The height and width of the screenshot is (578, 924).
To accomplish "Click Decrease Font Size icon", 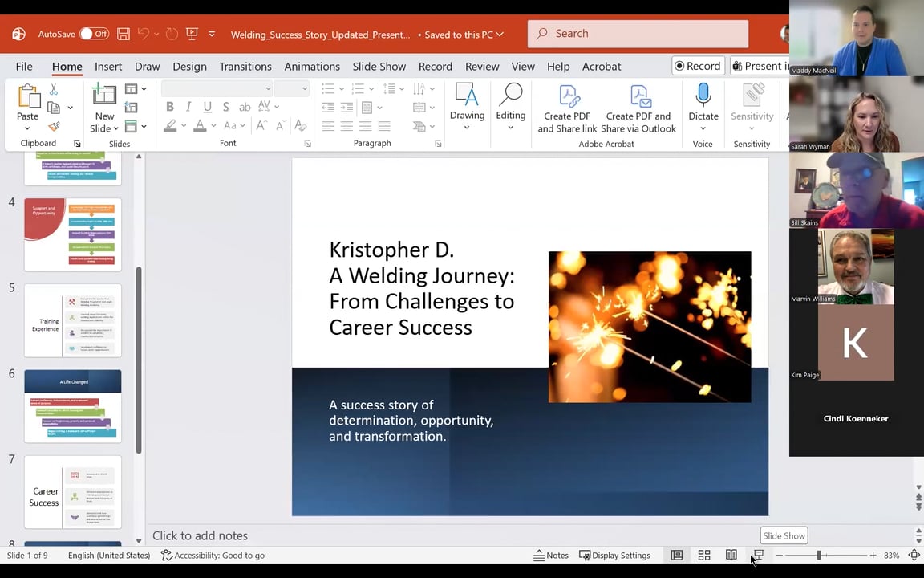I will pos(281,125).
